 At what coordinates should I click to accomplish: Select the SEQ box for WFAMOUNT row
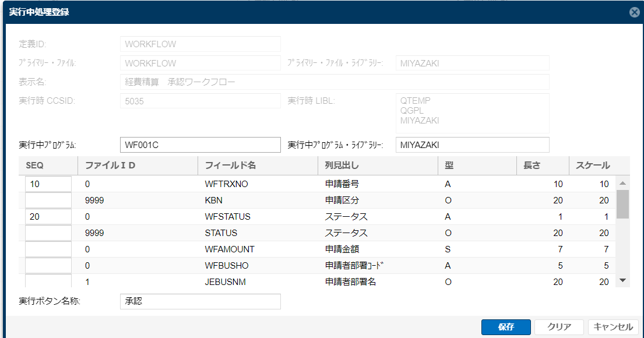pos(48,249)
